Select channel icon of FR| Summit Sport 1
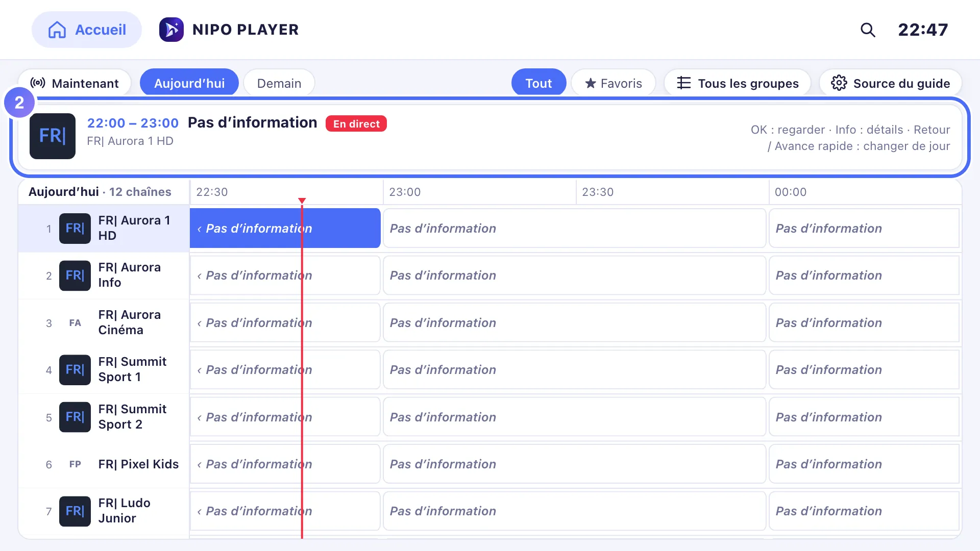 pyautogui.click(x=75, y=370)
